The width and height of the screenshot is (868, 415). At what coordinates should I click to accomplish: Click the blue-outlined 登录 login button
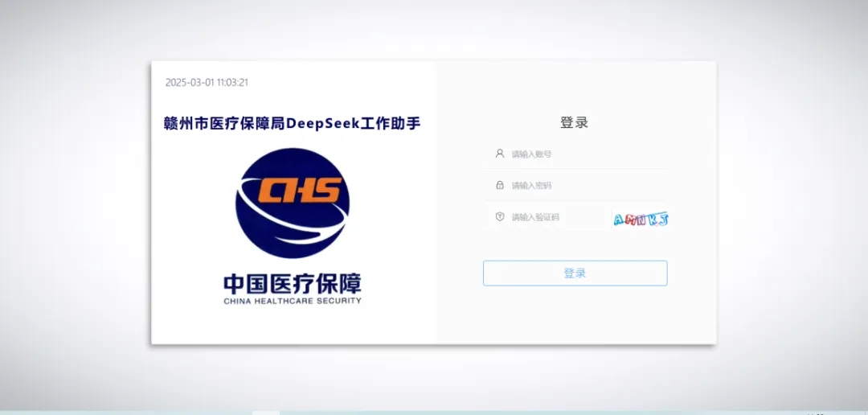[575, 273]
